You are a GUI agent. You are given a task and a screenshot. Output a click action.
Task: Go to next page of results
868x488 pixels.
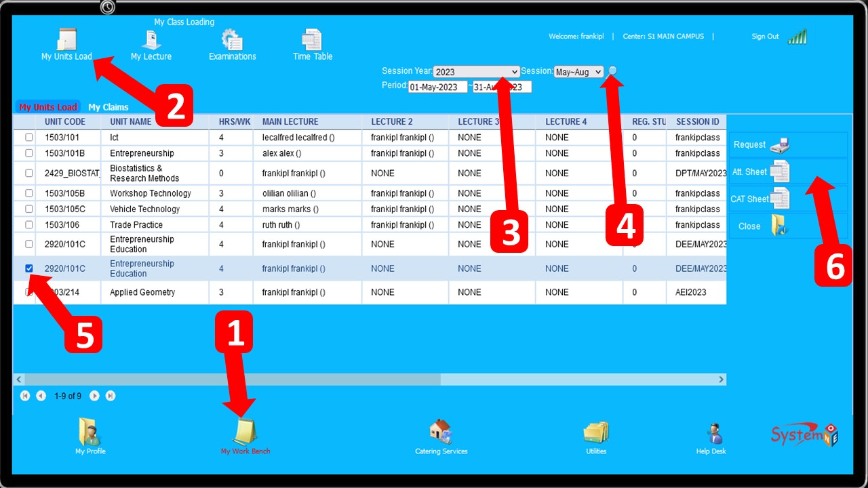pyautogui.click(x=94, y=396)
